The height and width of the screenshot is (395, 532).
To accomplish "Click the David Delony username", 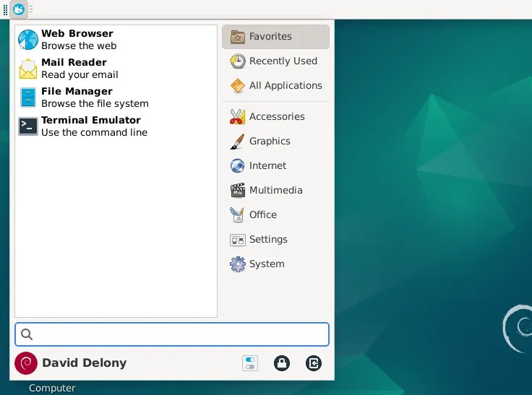I will 85,363.
